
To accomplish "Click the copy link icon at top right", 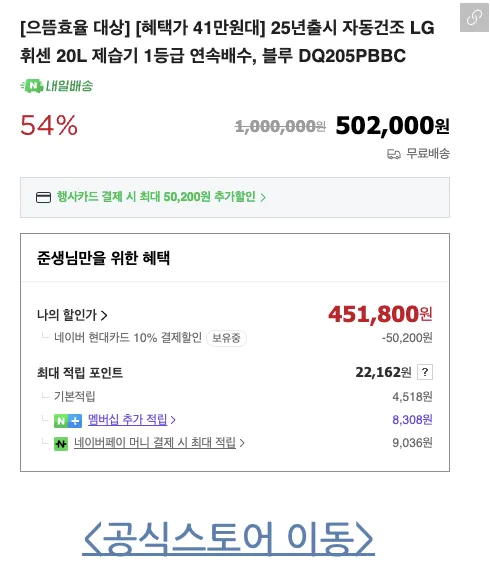I will click(x=474, y=17).
